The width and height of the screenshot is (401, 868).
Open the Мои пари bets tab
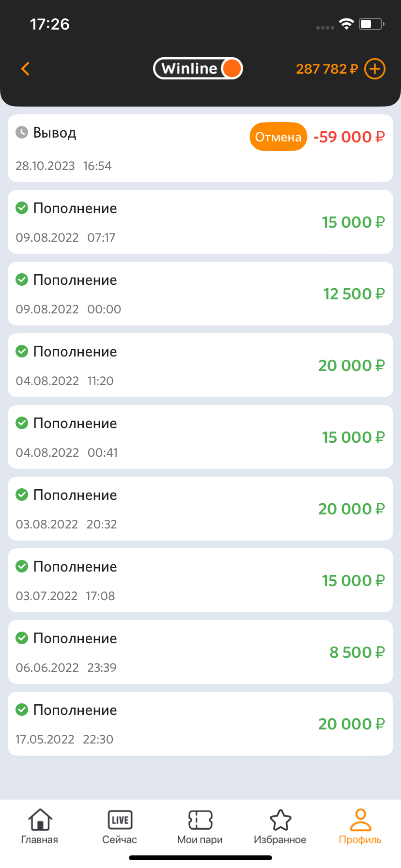[200, 827]
